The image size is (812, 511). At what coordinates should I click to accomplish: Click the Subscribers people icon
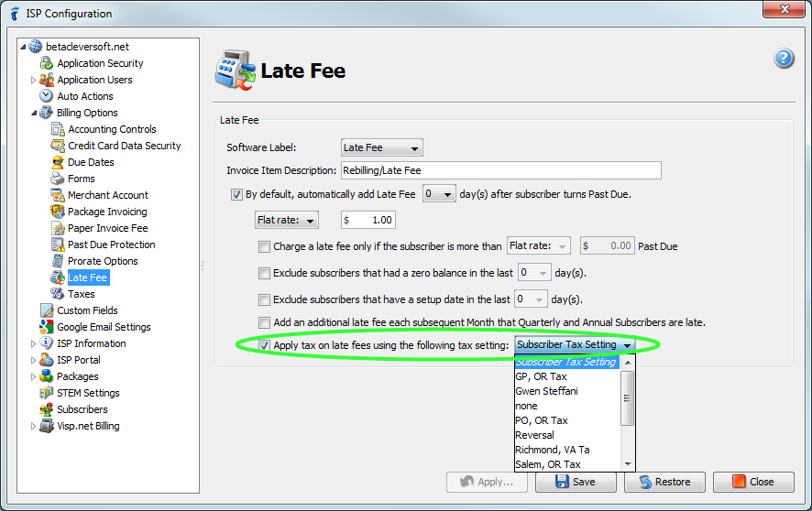pyautogui.click(x=47, y=409)
